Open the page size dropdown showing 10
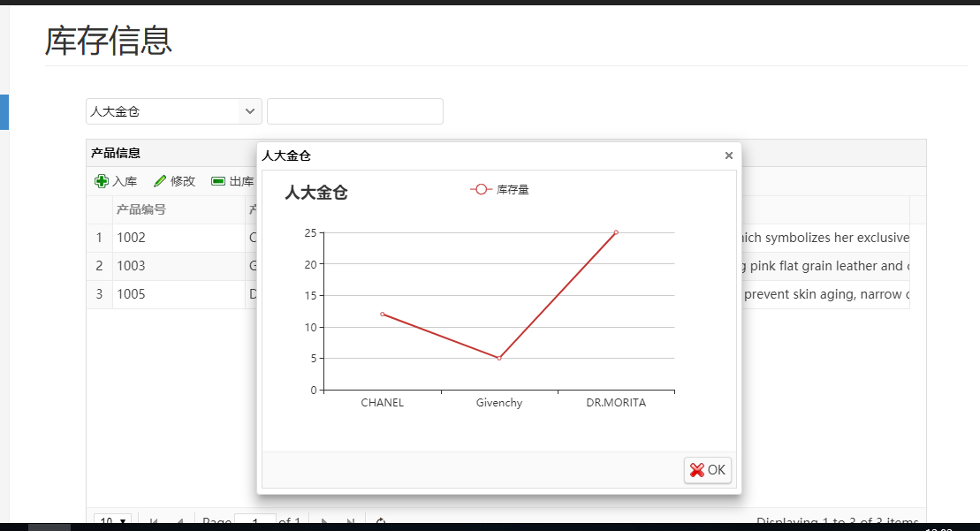 click(x=112, y=521)
